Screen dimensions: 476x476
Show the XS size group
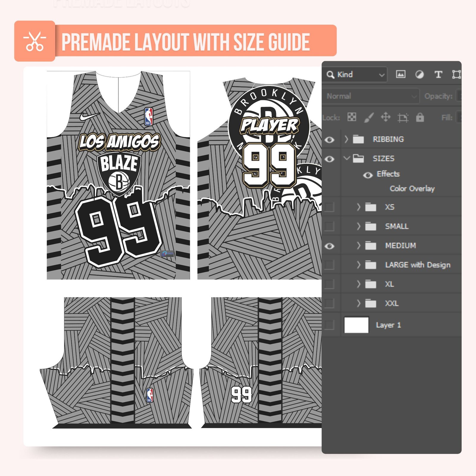[x=329, y=207]
